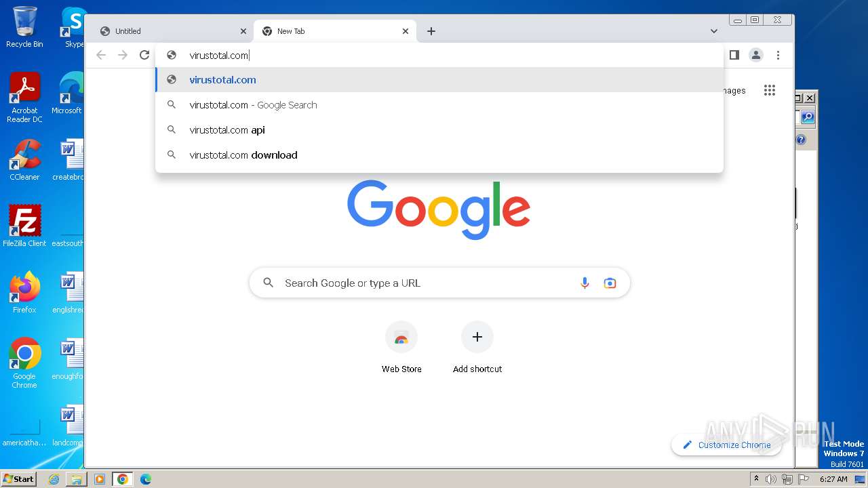Image resolution: width=868 pixels, height=488 pixels.
Task: Click the network tray icon
Action: [x=787, y=479]
